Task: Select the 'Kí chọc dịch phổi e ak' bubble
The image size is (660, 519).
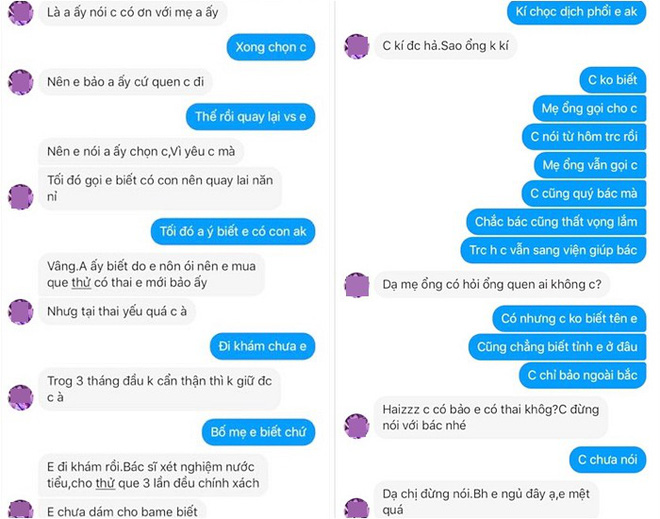Action: tap(576, 12)
